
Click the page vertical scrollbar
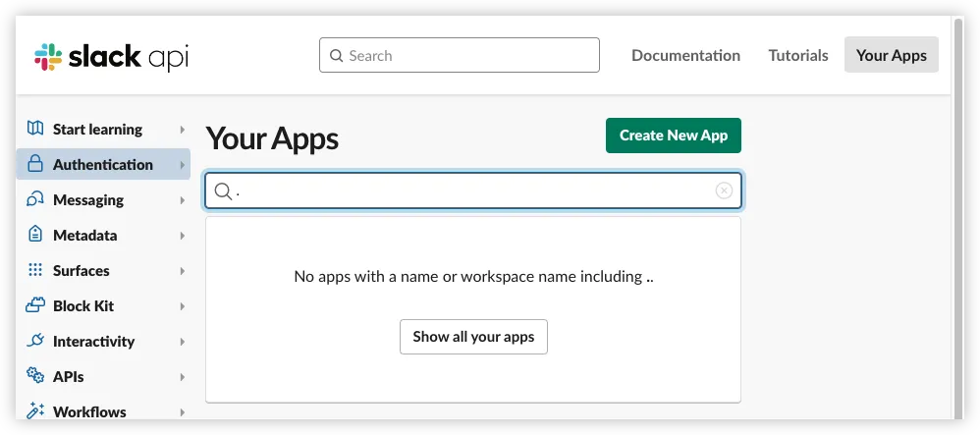coord(958,219)
